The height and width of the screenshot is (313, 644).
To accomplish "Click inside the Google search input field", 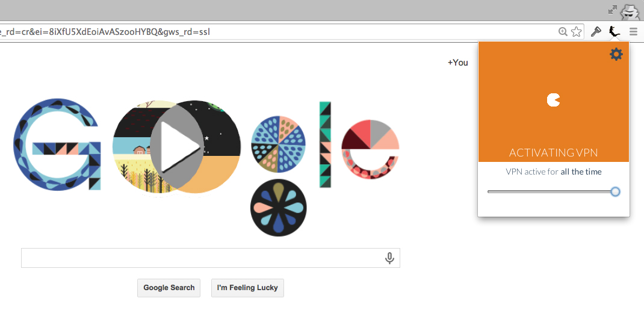I will [x=210, y=258].
